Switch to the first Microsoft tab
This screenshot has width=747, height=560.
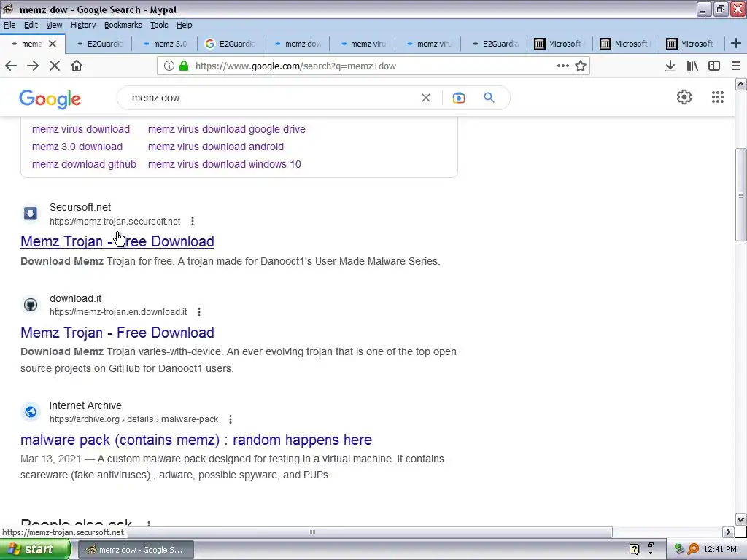[560, 44]
